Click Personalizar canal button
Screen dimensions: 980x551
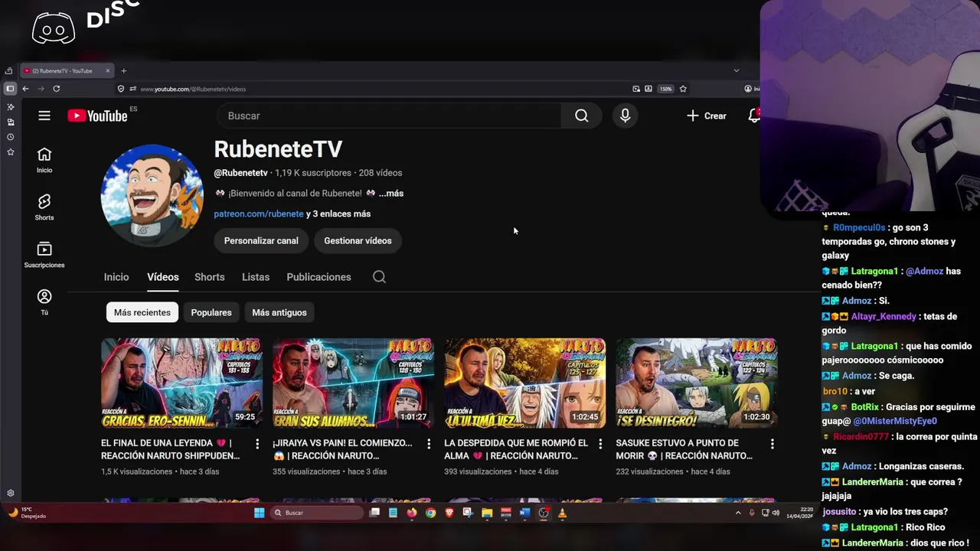pyautogui.click(x=261, y=240)
